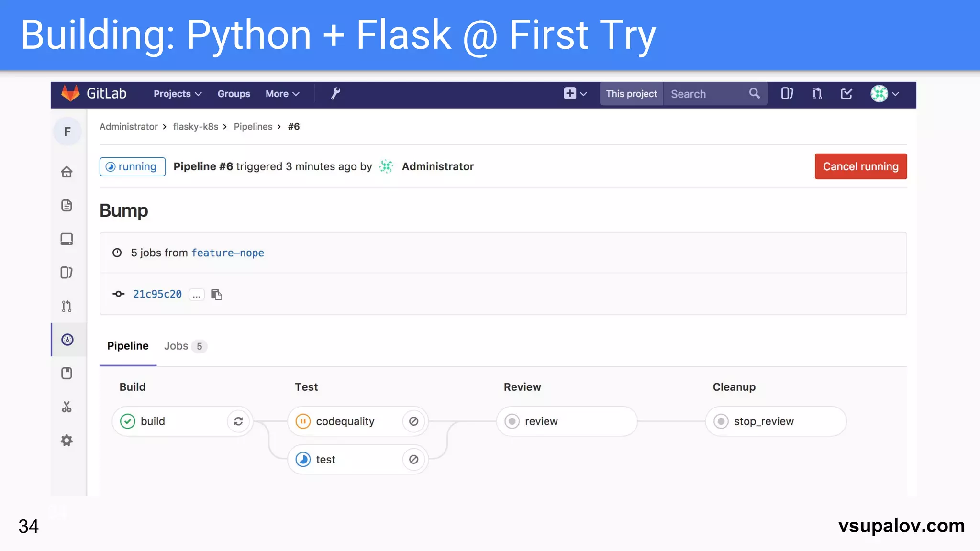Retry the build job with refresh icon
Image resolution: width=980 pixels, height=551 pixels.
[238, 421]
